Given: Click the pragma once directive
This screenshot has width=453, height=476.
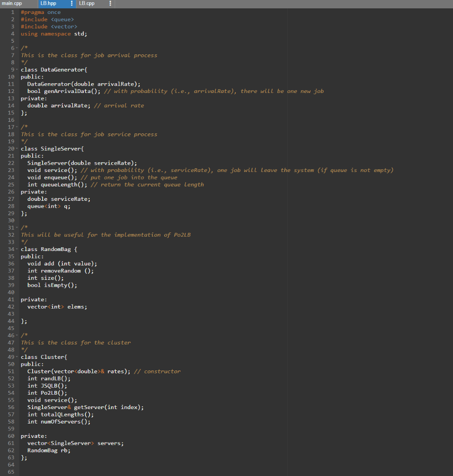Looking at the screenshot, I should [x=37, y=12].
